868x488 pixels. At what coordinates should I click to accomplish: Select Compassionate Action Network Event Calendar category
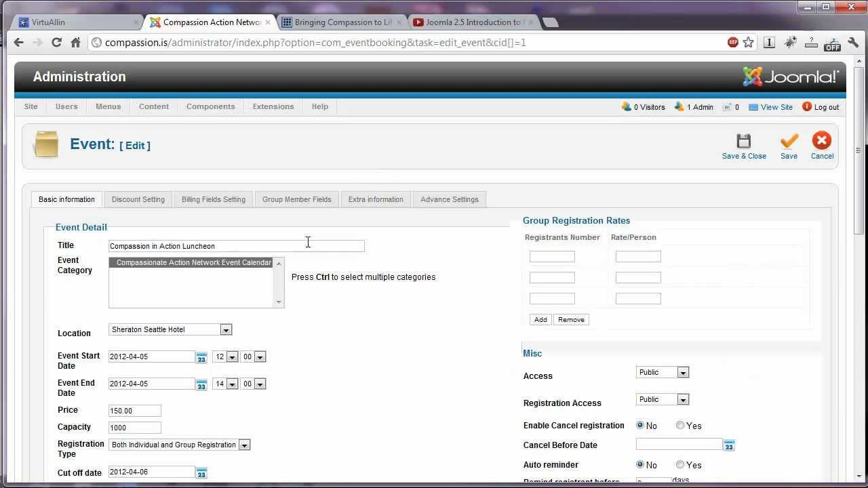tap(191, 262)
